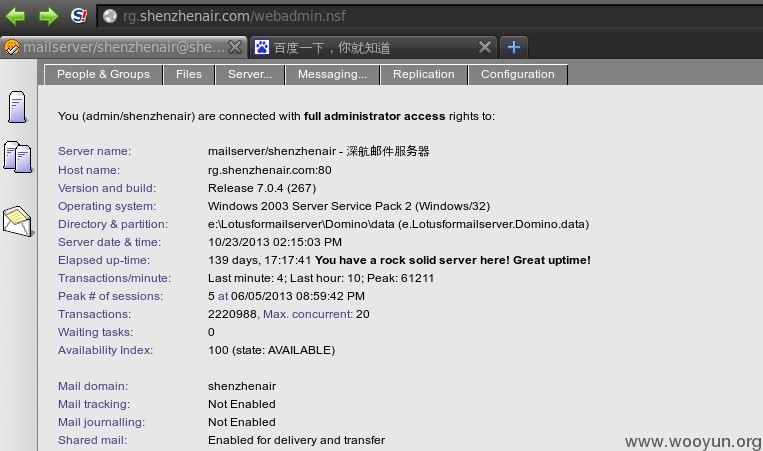The image size is (763, 451).
Task: Click the Transactions: label
Action: pyautogui.click(x=94, y=314)
